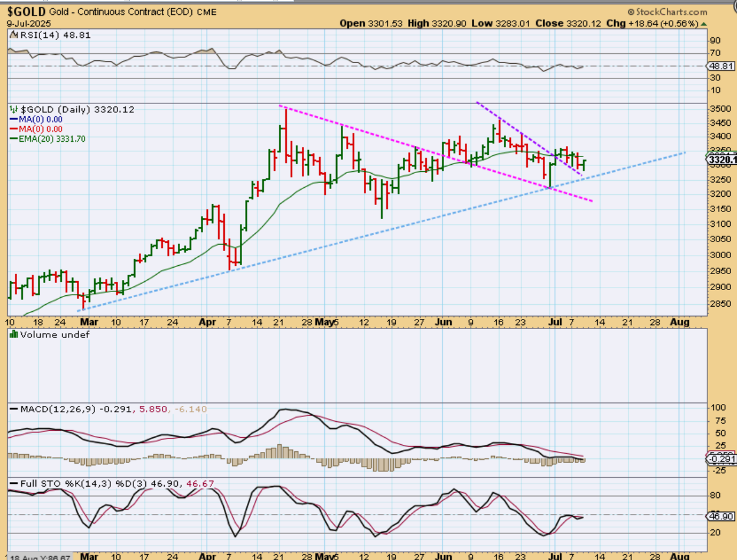Select the MACD(12,26,9) indicator label

pyautogui.click(x=58, y=409)
